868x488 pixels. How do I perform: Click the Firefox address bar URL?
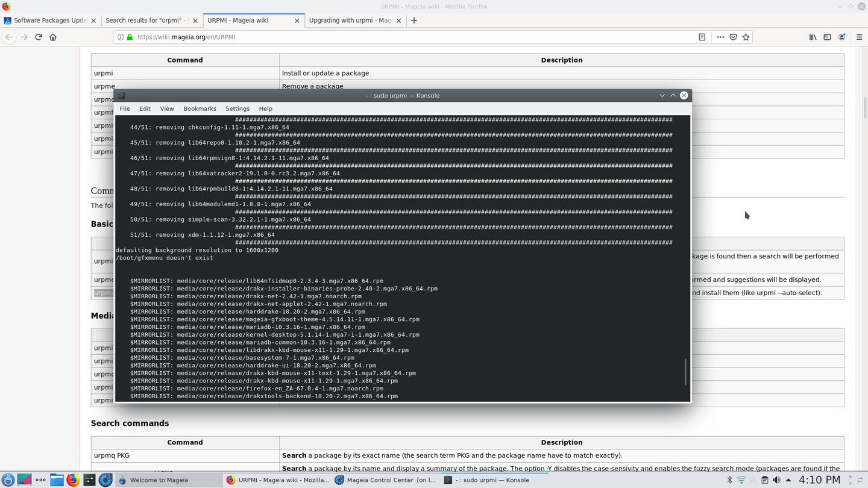pyautogui.click(x=186, y=37)
